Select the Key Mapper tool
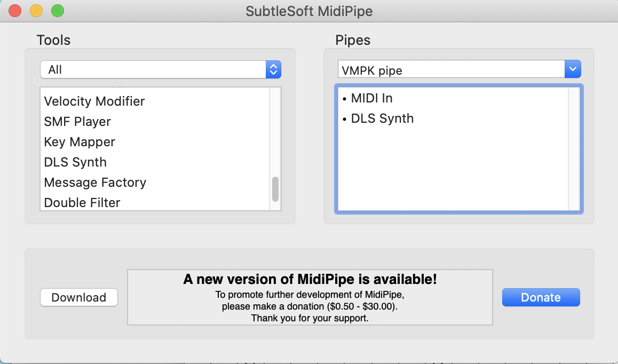The image size is (618, 364). coord(80,142)
